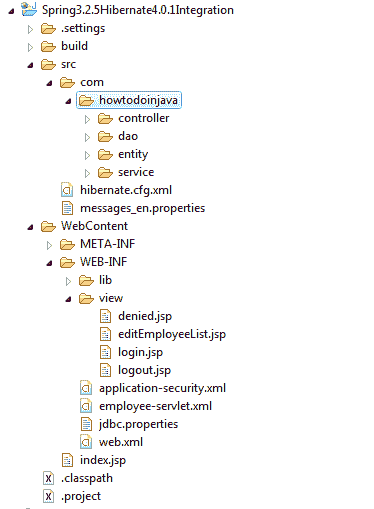The height and width of the screenshot is (509, 374).
Task: Click the .classpath file icon
Action: point(48,478)
